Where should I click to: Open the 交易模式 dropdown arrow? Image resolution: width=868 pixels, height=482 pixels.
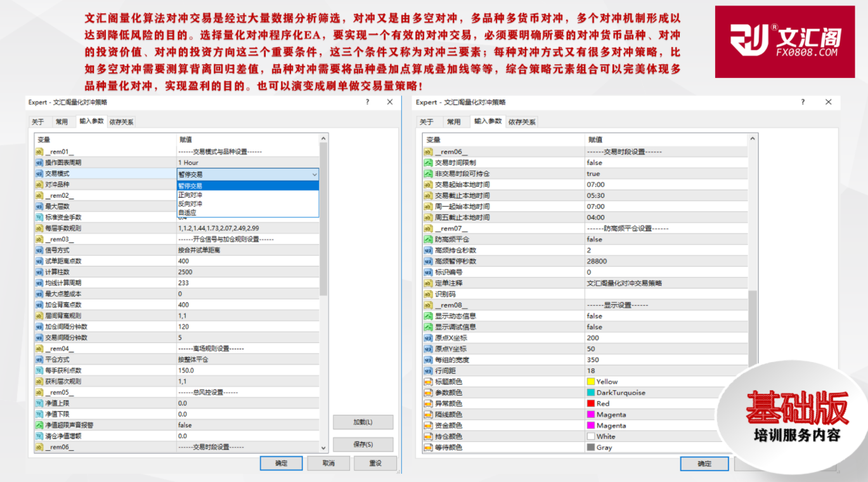[314, 174]
